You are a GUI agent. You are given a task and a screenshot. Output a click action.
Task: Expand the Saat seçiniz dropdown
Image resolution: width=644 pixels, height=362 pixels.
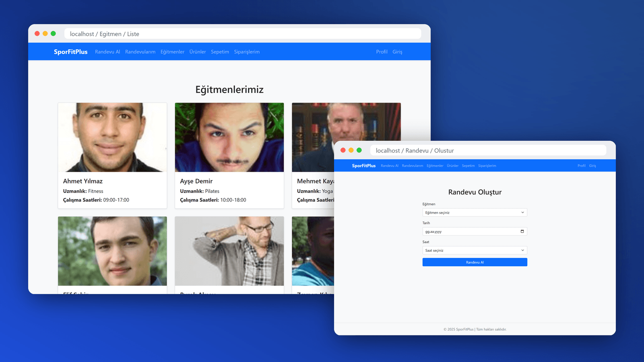click(x=475, y=250)
